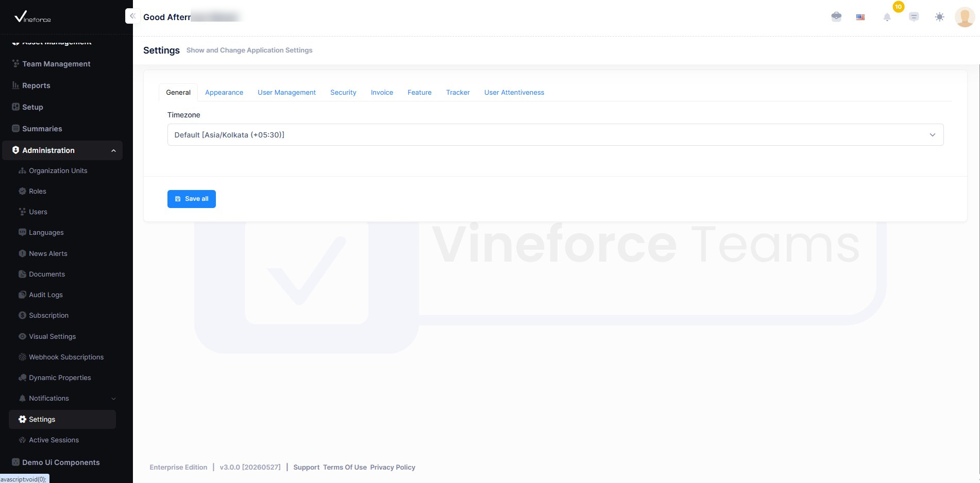Viewport: 980px width, 483px height.
Task: Collapse the Administration menu chevron
Action: click(x=113, y=151)
